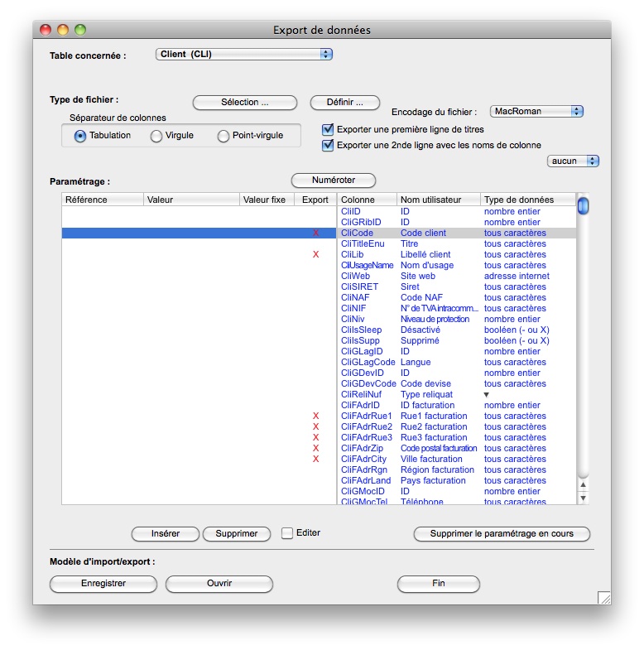Click the red X export mark for CliFAdrRue3
This screenshot has height=650, width=644.
[315, 438]
